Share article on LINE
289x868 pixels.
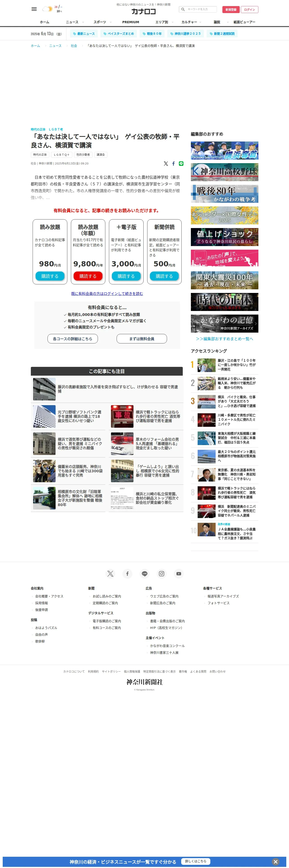click(x=181, y=163)
